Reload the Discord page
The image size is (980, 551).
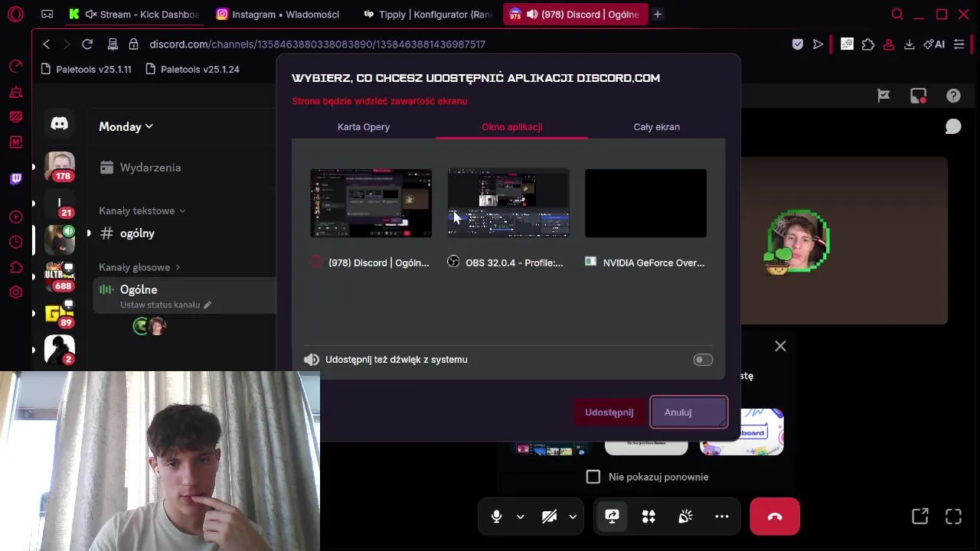[87, 44]
